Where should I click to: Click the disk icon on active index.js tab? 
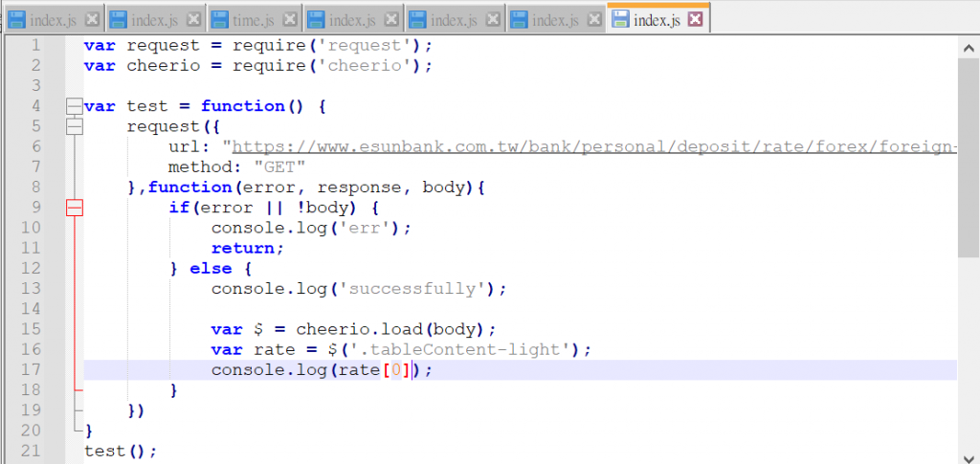point(620,19)
